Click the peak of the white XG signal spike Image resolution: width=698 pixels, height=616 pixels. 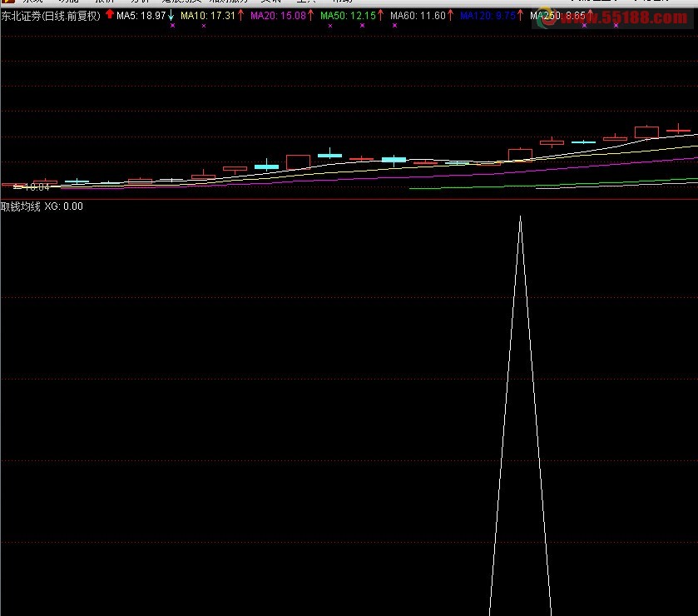point(520,218)
